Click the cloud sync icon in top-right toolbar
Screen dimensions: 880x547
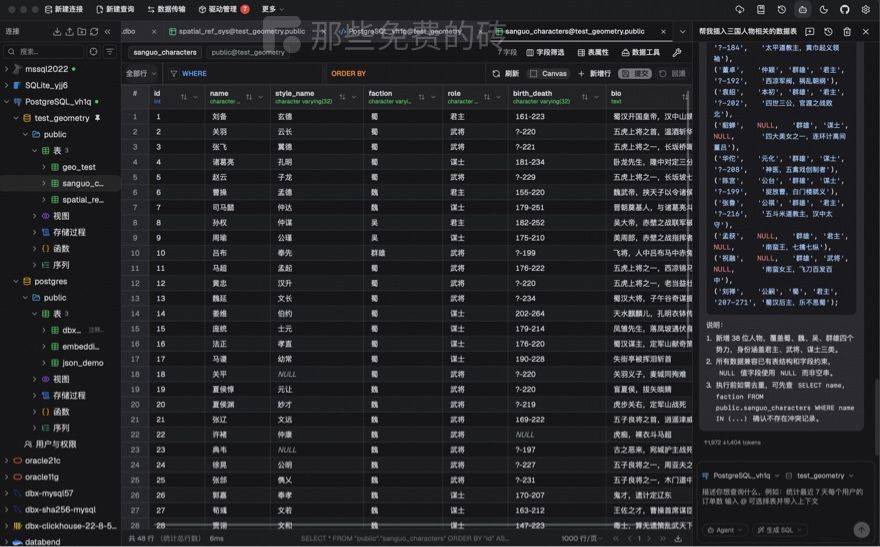[740, 9]
